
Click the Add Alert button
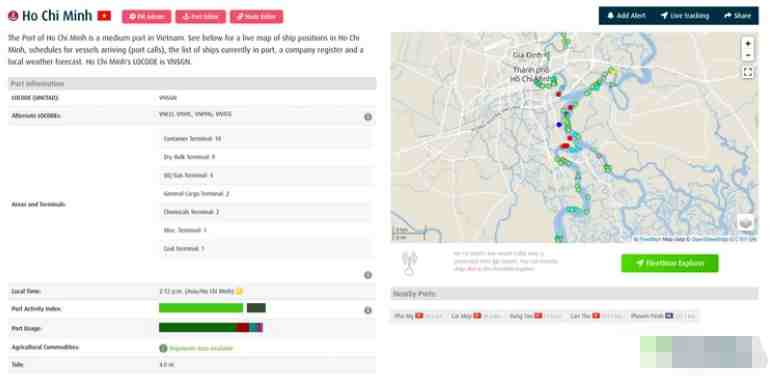626,16
